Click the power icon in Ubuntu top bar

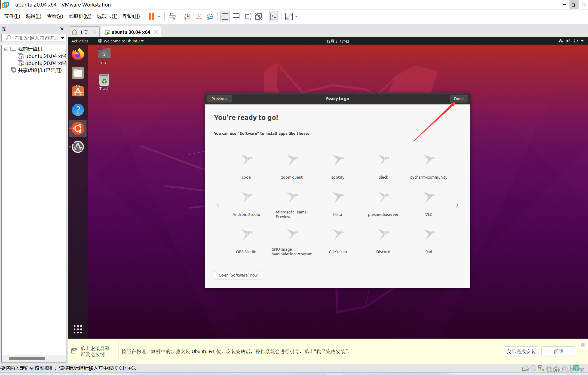point(576,41)
